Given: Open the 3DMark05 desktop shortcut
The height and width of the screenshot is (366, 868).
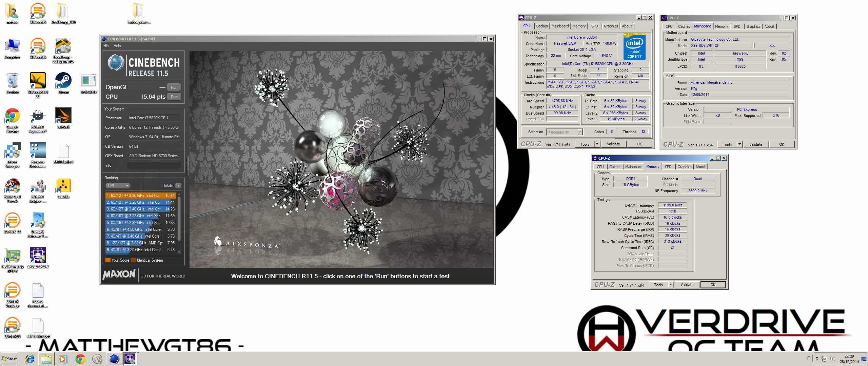Looking at the screenshot, I should point(38,13).
